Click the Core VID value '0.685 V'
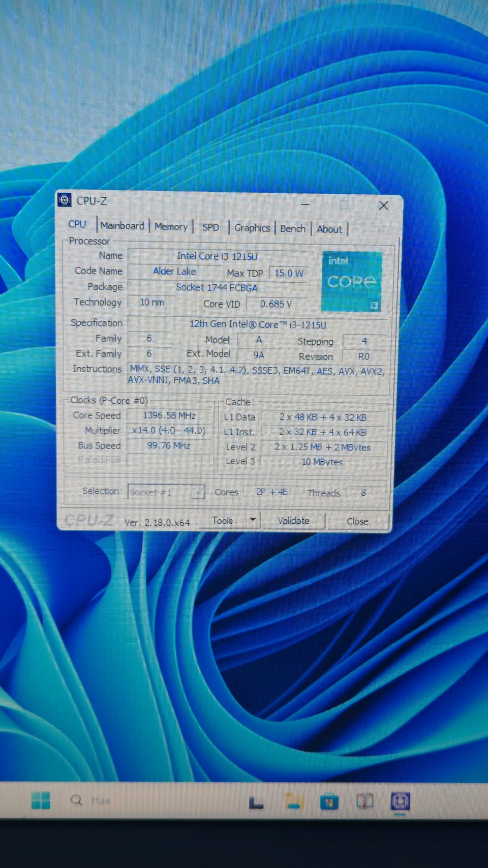 (x=276, y=304)
